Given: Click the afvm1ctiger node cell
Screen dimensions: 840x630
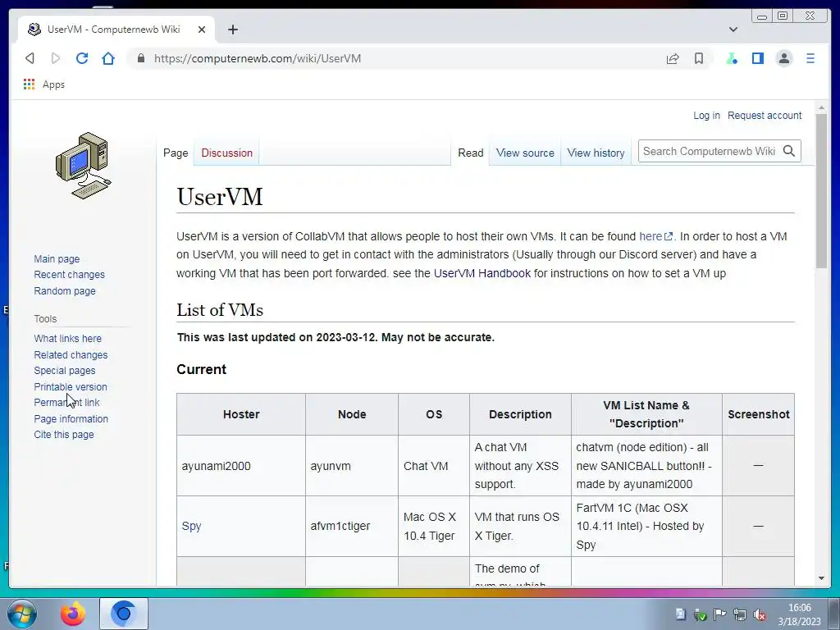Looking at the screenshot, I should tap(351, 526).
